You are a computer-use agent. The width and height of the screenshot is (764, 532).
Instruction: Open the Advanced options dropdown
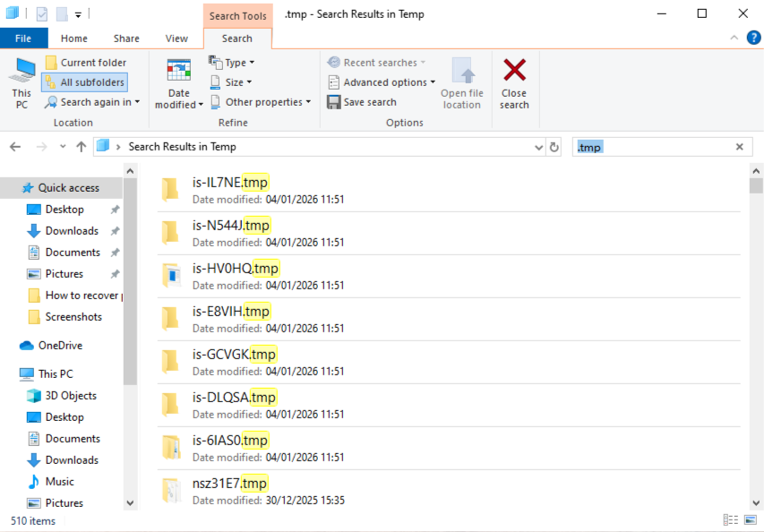382,82
